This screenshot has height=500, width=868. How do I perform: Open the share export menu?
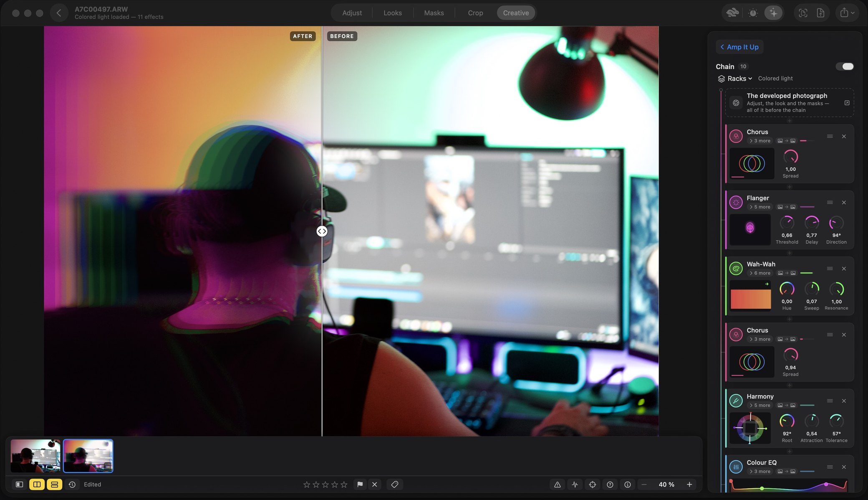(x=847, y=13)
